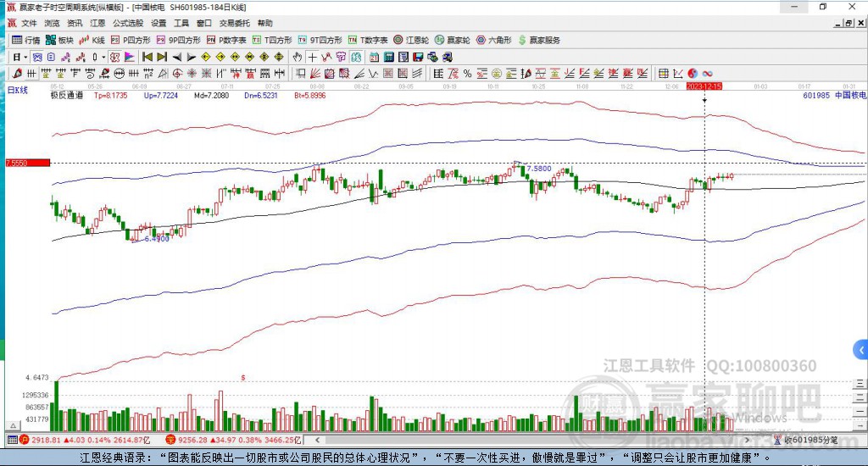Screen dimensions: 868x466
Task: Open the calendar 21 icon
Action: pos(374,57)
